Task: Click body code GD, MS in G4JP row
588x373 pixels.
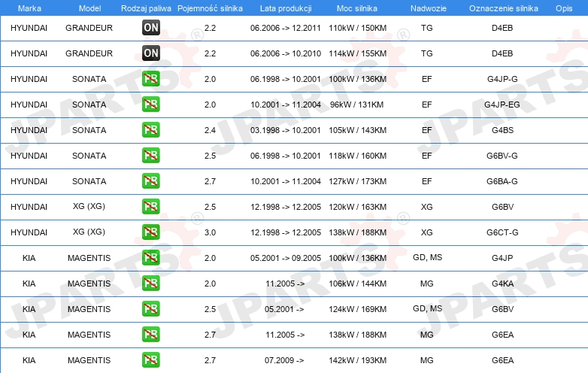Action: (427, 257)
